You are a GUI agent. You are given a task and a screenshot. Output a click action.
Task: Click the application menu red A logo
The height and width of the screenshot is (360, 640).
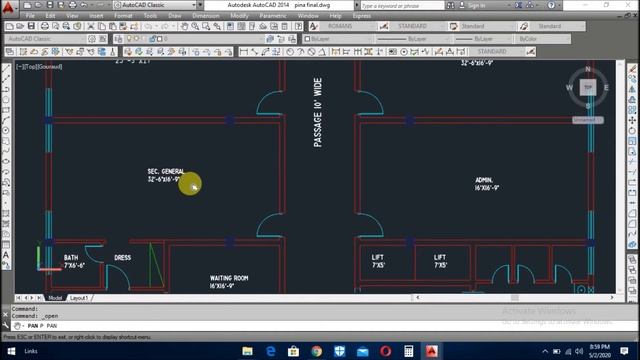[x=8, y=7]
